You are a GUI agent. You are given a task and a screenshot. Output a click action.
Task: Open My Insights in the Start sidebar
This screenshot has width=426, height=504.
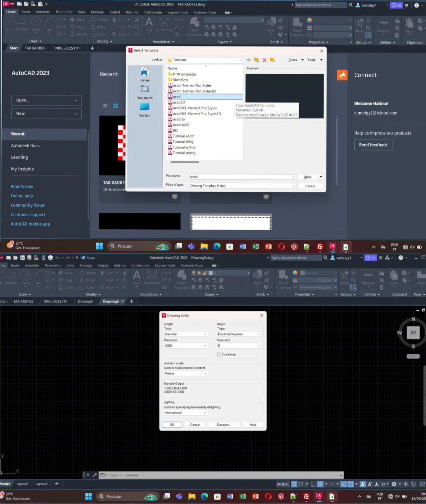pyautogui.click(x=23, y=169)
